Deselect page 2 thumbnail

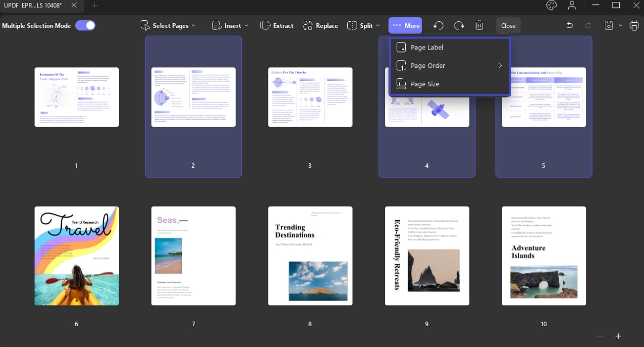tap(193, 97)
